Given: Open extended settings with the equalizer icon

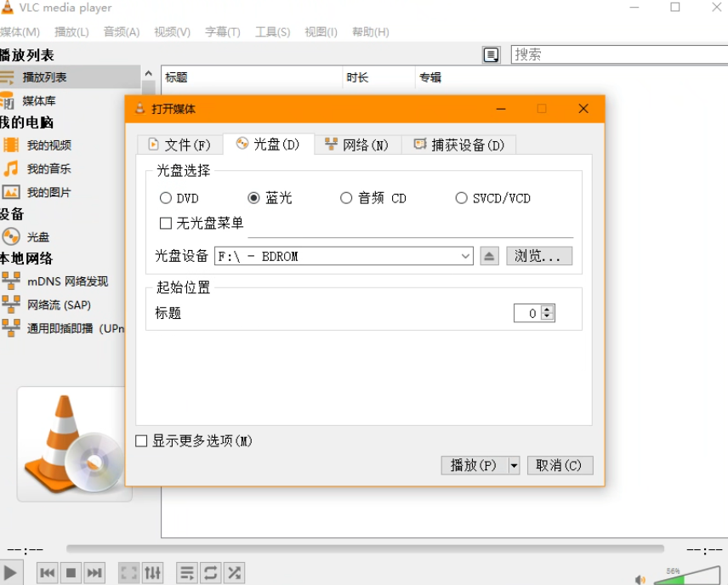Looking at the screenshot, I should point(152,572).
